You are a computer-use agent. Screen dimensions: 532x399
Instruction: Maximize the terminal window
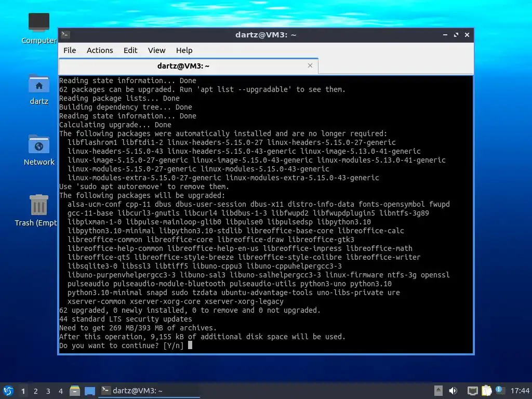[456, 35]
